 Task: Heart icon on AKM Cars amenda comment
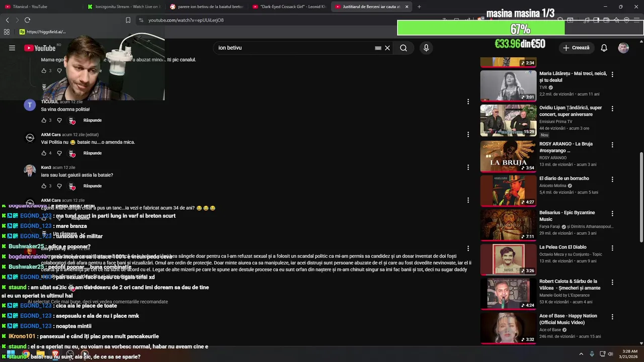[71, 153]
